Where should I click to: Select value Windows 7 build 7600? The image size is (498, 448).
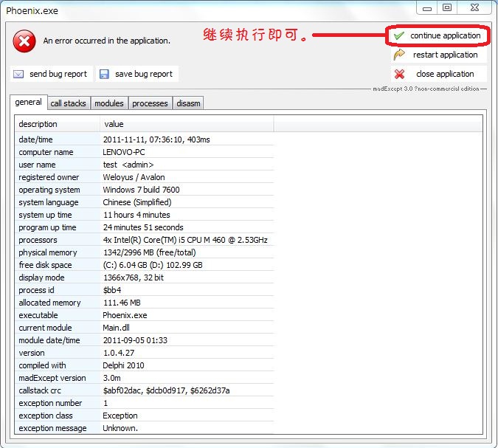[141, 190]
